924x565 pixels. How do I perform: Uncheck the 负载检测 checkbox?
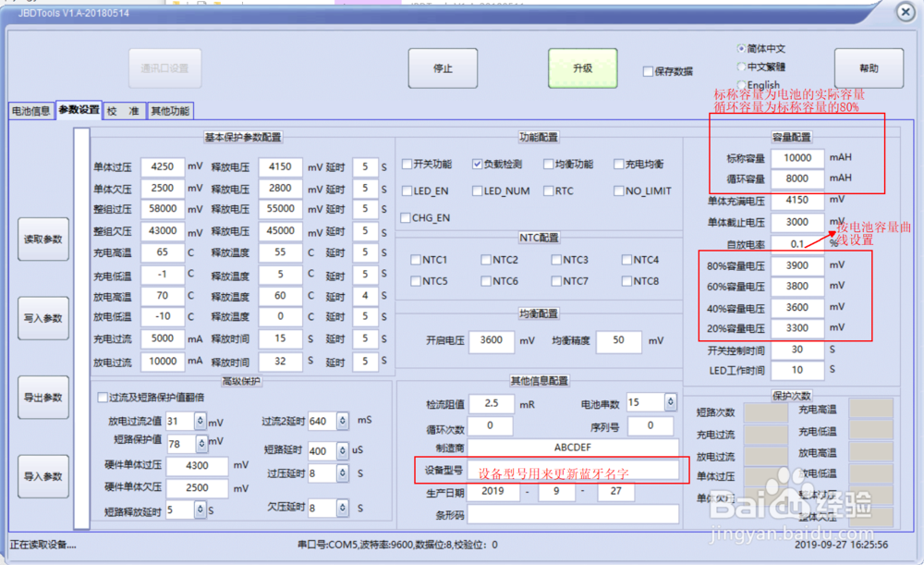tap(478, 164)
